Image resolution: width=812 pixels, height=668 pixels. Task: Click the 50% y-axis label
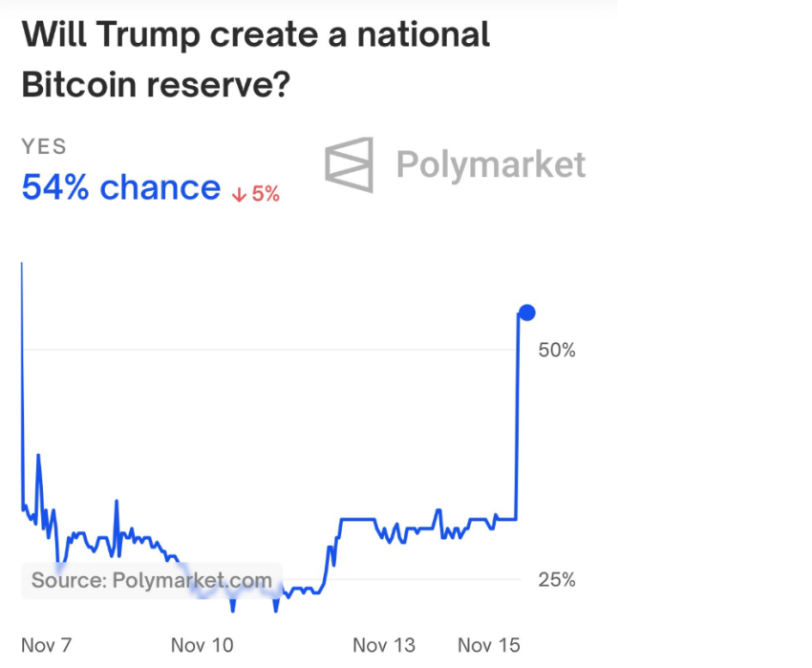(x=556, y=351)
